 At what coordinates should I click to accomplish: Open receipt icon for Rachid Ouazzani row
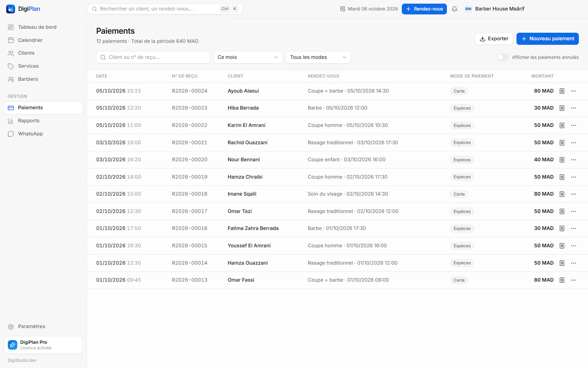tap(562, 143)
